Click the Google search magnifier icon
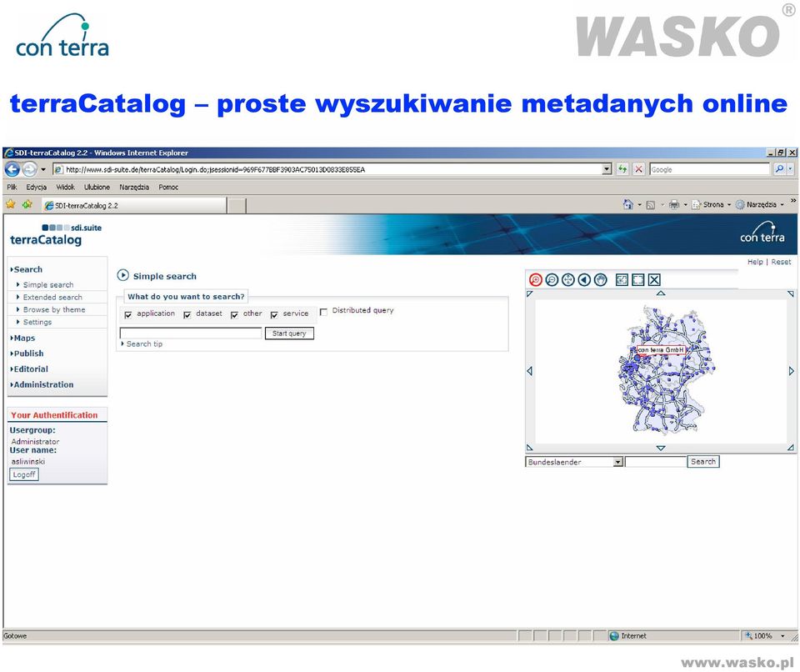The width and height of the screenshot is (800, 672). [779, 169]
